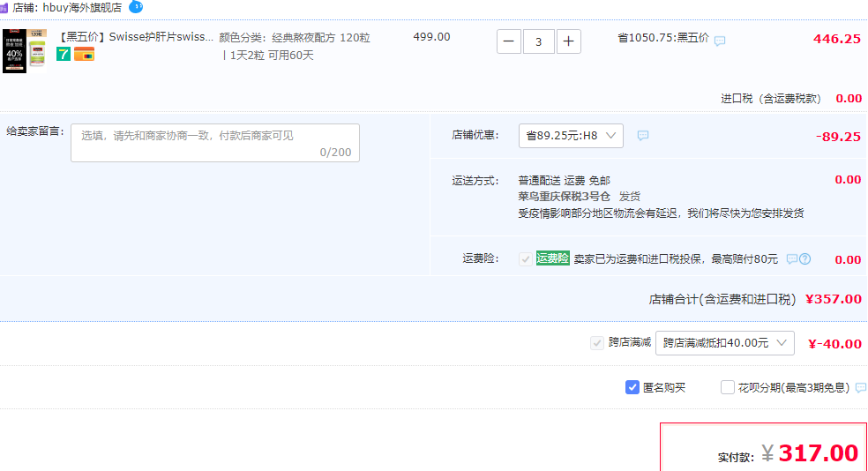Screen dimensions: 868x471
Task: Click the unit price 499.00
Action: pyautogui.click(x=431, y=37)
